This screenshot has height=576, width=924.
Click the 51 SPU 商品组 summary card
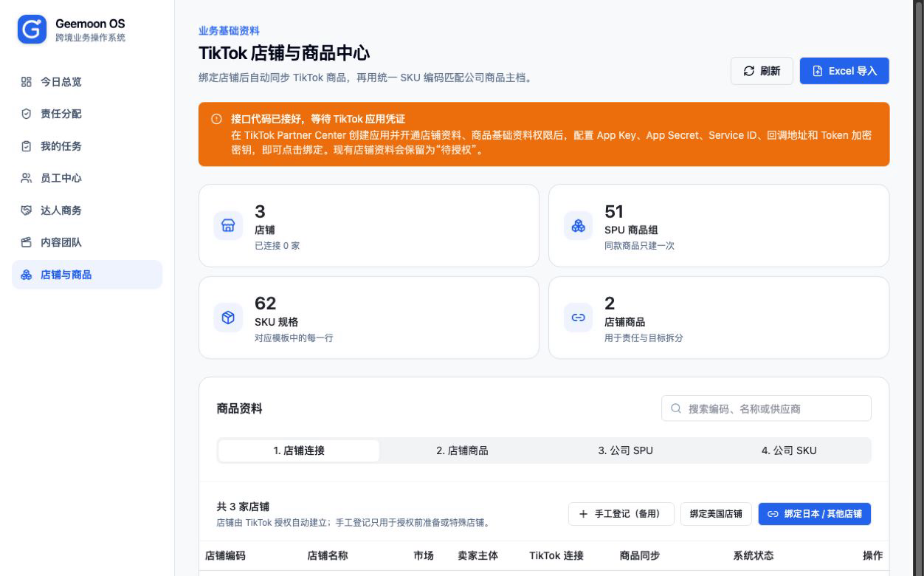(x=719, y=225)
